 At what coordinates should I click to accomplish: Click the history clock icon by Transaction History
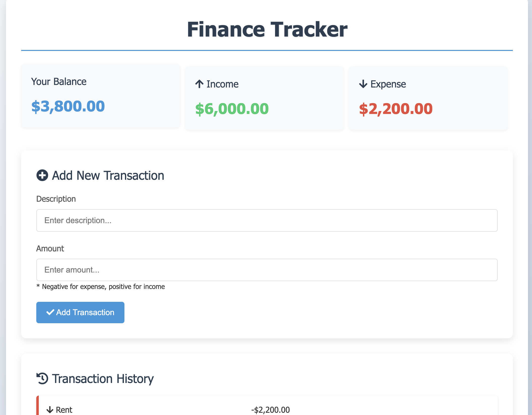click(42, 378)
